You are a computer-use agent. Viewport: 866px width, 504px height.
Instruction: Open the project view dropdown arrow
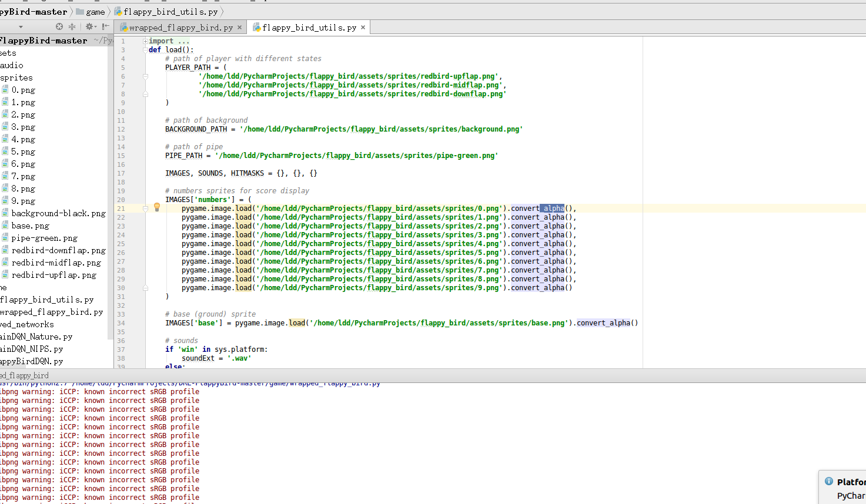21,27
